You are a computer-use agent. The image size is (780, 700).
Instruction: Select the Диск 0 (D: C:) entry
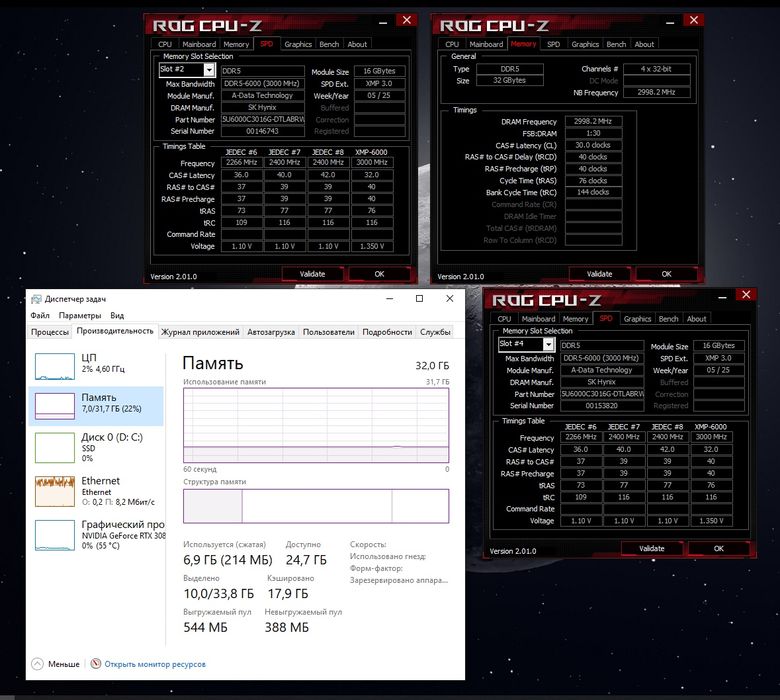coord(97,447)
